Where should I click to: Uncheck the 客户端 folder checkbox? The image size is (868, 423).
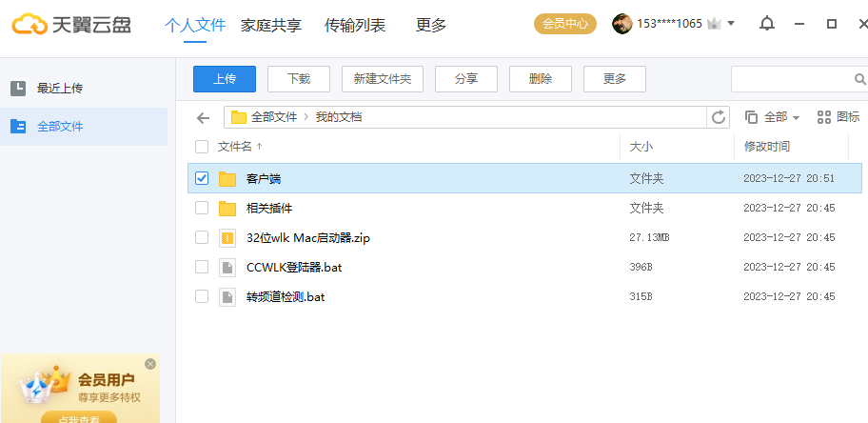202,178
